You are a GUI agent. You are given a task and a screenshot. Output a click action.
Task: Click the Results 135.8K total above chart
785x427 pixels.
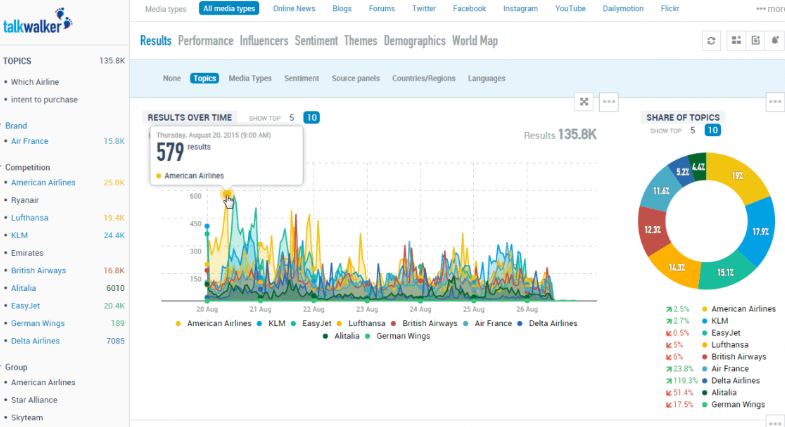(x=560, y=135)
